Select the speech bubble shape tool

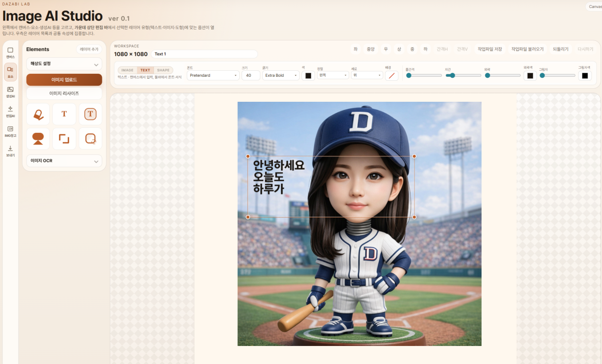tap(38, 139)
